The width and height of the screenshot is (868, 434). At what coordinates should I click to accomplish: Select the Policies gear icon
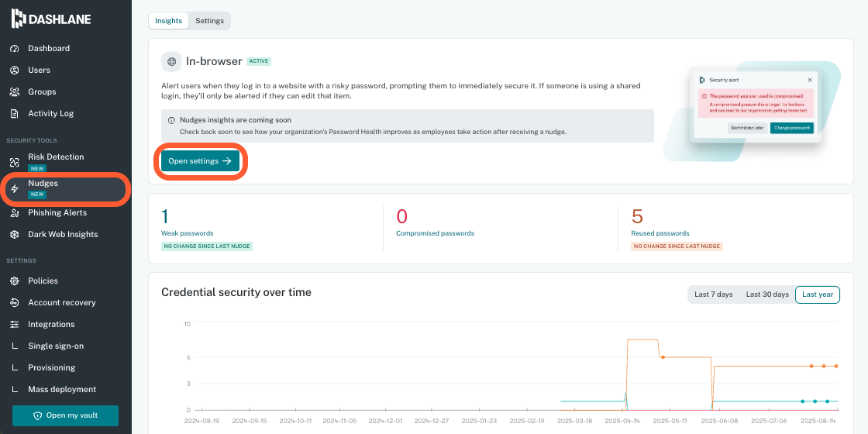15,281
